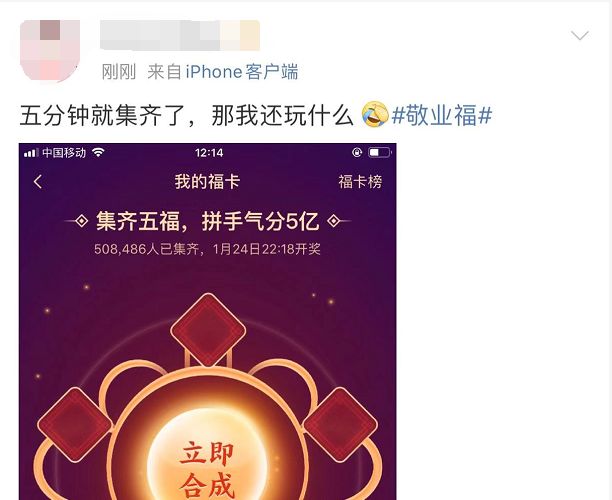Tap the iPhone客户端 source link
The height and width of the screenshot is (500, 612).
[x=242, y=72]
